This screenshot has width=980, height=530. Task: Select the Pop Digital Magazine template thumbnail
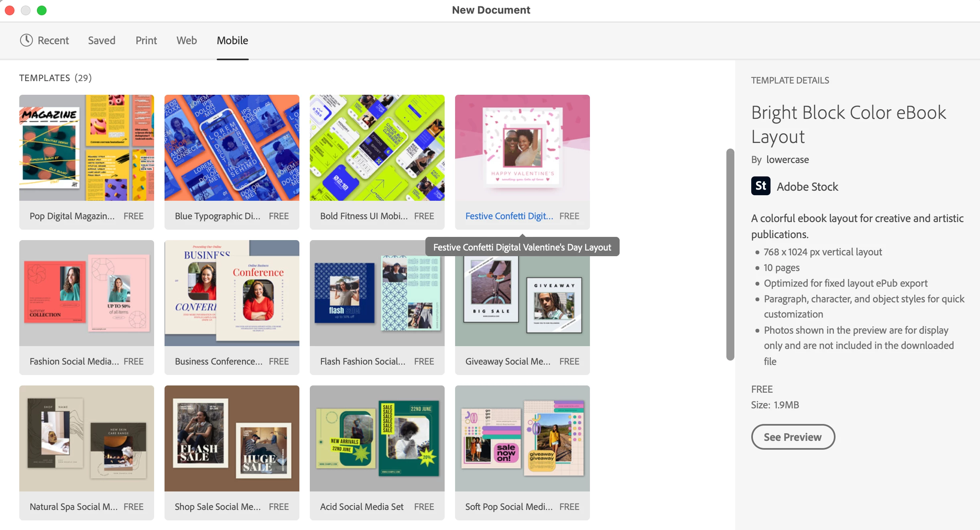tap(87, 148)
